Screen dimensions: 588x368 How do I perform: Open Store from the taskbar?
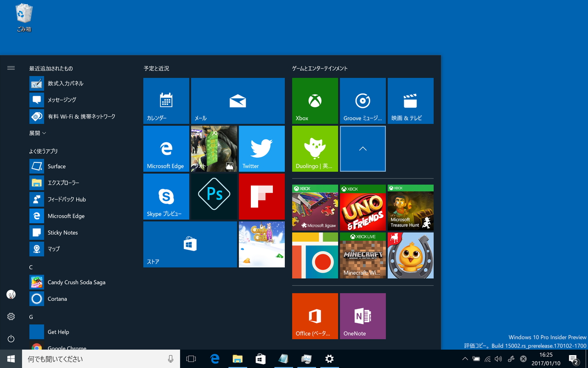coord(260,359)
